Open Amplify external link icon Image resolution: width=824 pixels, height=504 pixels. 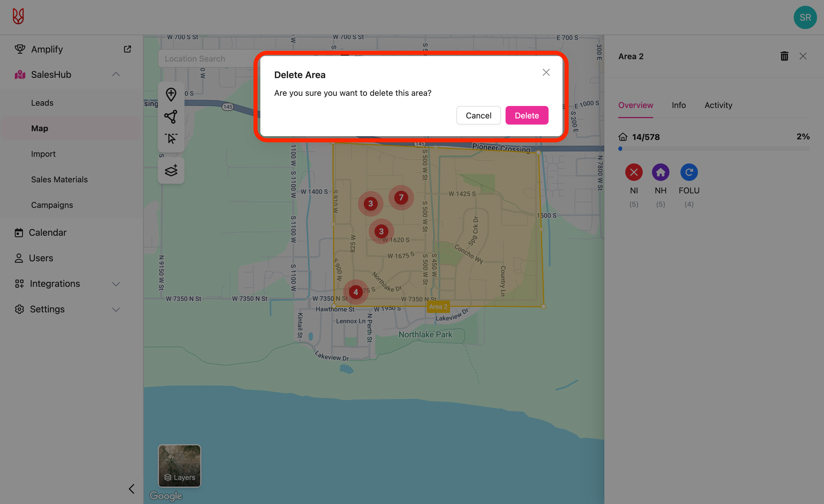click(x=128, y=49)
